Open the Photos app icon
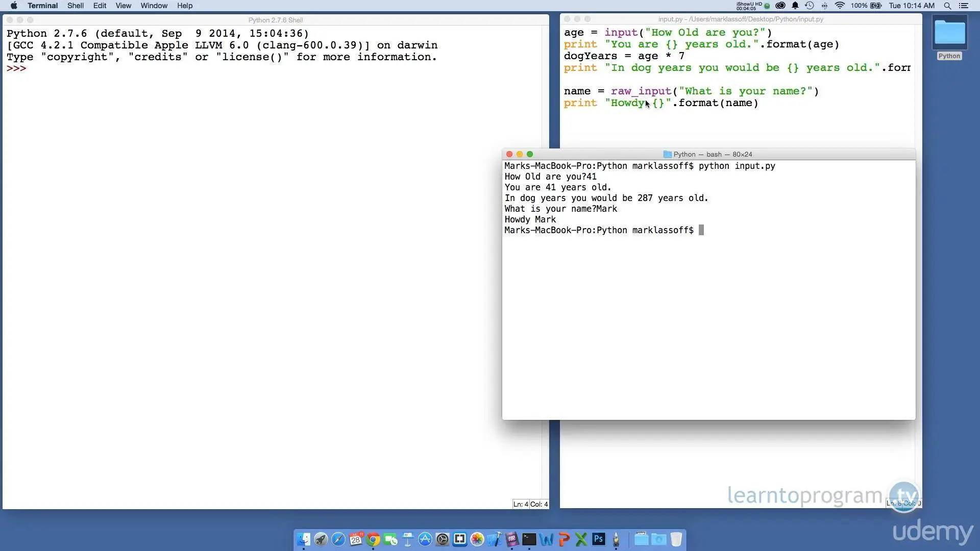 coord(477,539)
